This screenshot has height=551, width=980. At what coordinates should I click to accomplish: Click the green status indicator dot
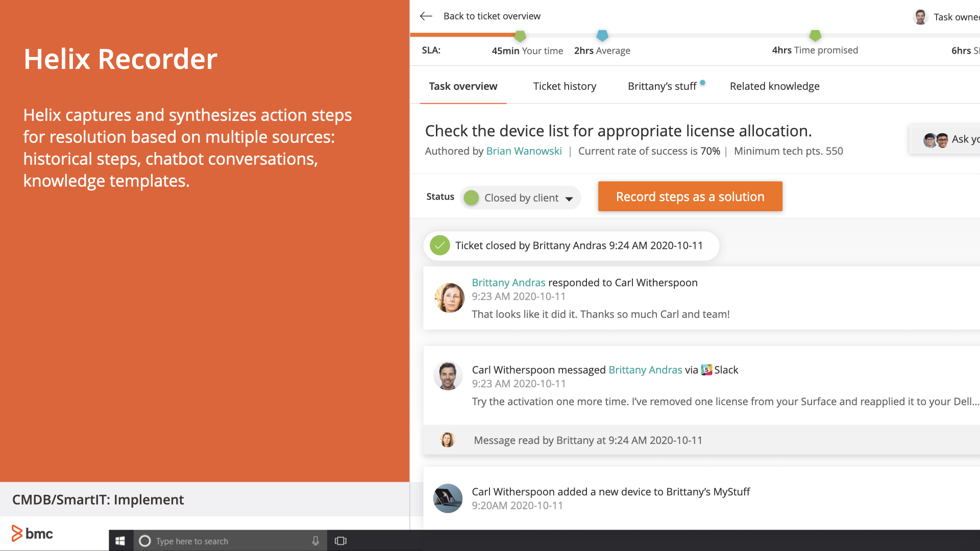coord(471,197)
